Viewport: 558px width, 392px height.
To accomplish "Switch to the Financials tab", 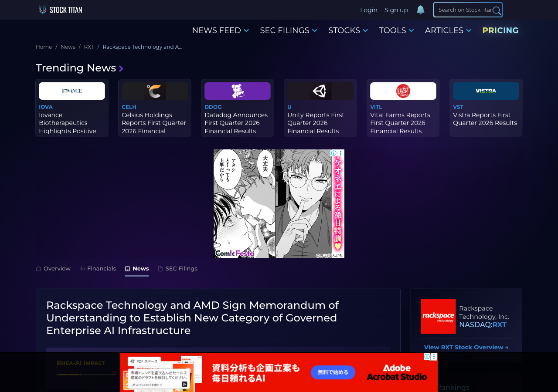I will (98, 269).
